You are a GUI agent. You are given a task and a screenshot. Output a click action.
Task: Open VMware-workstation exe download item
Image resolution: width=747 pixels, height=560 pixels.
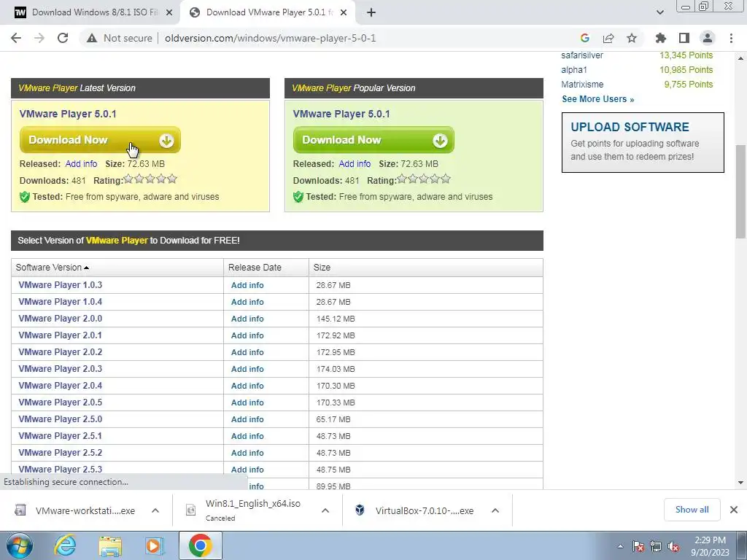pyautogui.click(x=75, y=510)
